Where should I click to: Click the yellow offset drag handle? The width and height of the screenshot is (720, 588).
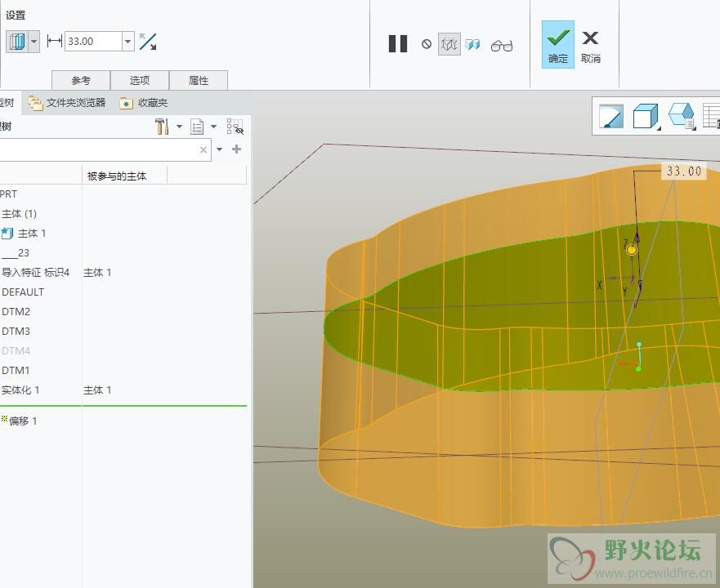[x=632, y=250]
